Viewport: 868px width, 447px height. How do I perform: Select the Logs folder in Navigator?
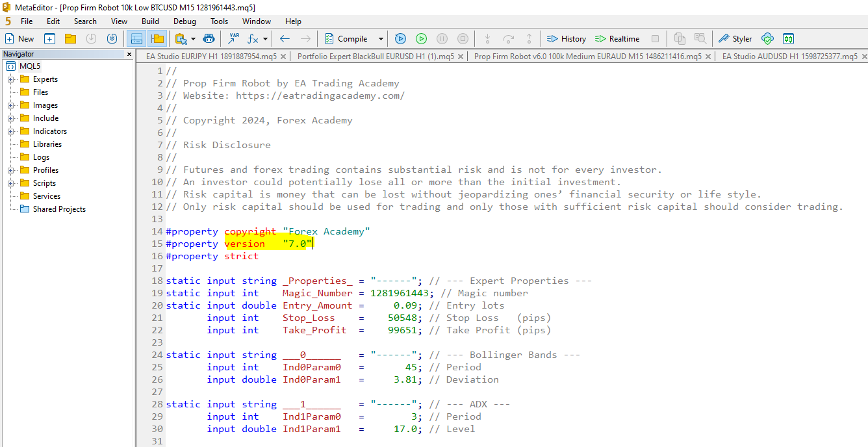pyautogui.click(x=41, y=157)
